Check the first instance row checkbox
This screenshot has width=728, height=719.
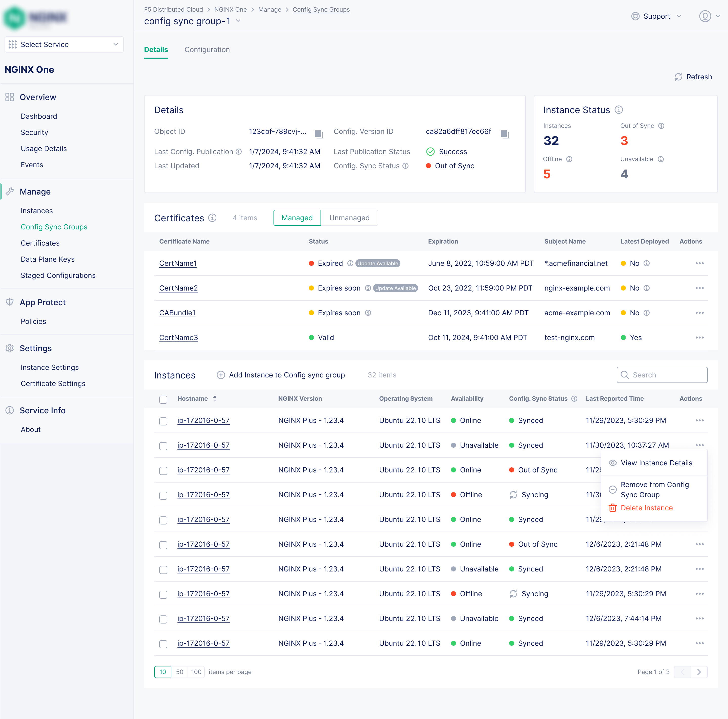click(x=163, y=421)
